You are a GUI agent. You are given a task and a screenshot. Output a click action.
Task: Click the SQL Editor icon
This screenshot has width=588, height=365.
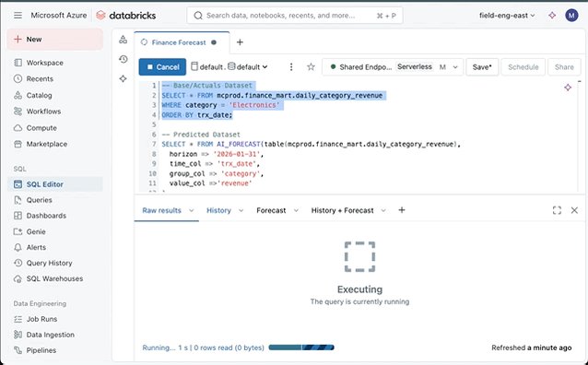18,184
